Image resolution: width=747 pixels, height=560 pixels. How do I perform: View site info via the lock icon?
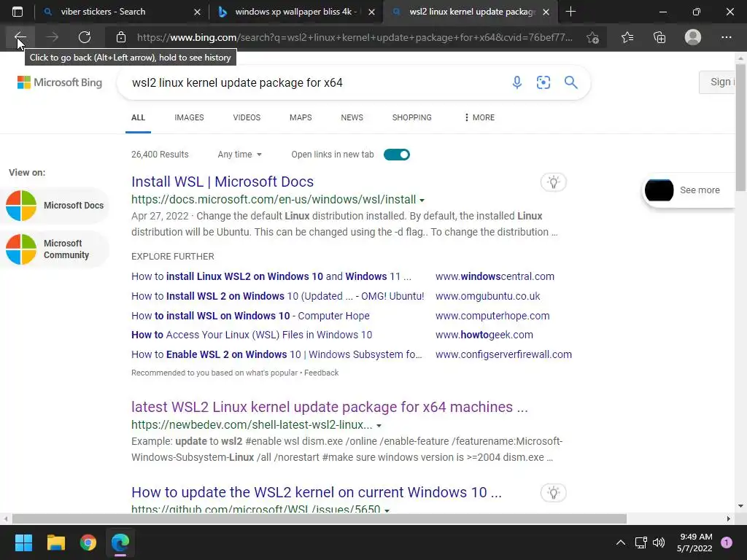pos(121,37)
